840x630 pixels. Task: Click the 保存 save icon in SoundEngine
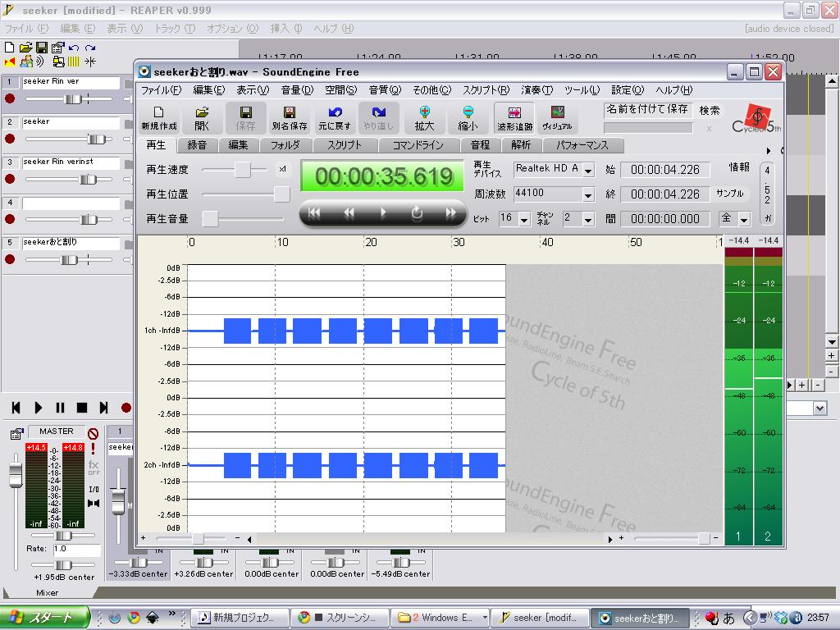click(245, 118)
